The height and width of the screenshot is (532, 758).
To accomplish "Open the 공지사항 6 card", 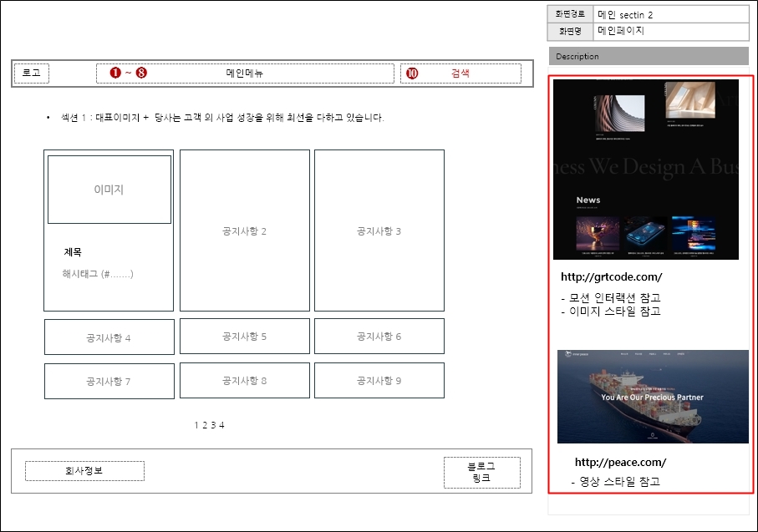I will [x=379, y=337].
